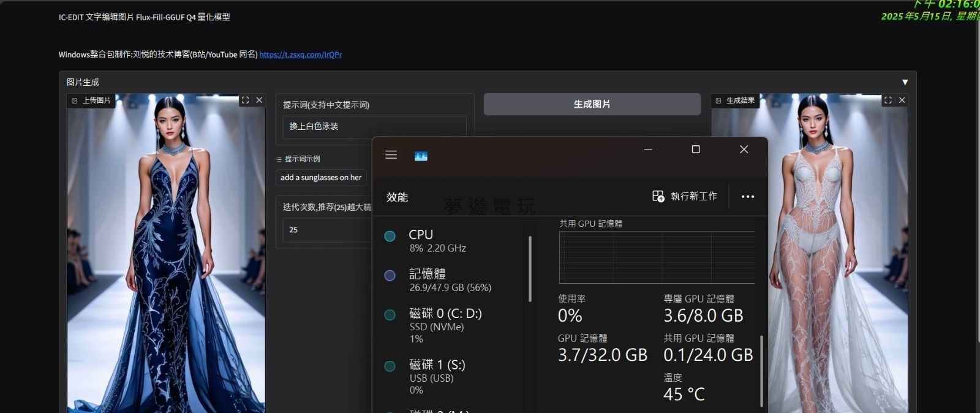Open the three-dots more options menu

747,197
